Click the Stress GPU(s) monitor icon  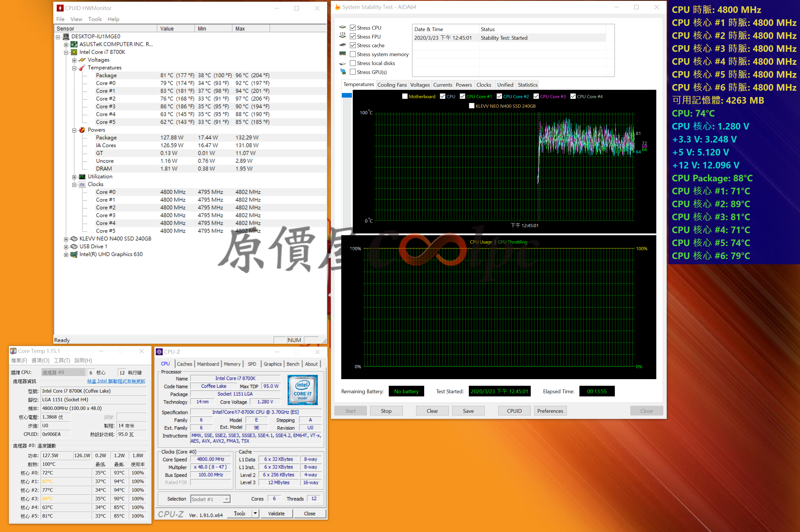pyautogui.click(x=343, y=72)
